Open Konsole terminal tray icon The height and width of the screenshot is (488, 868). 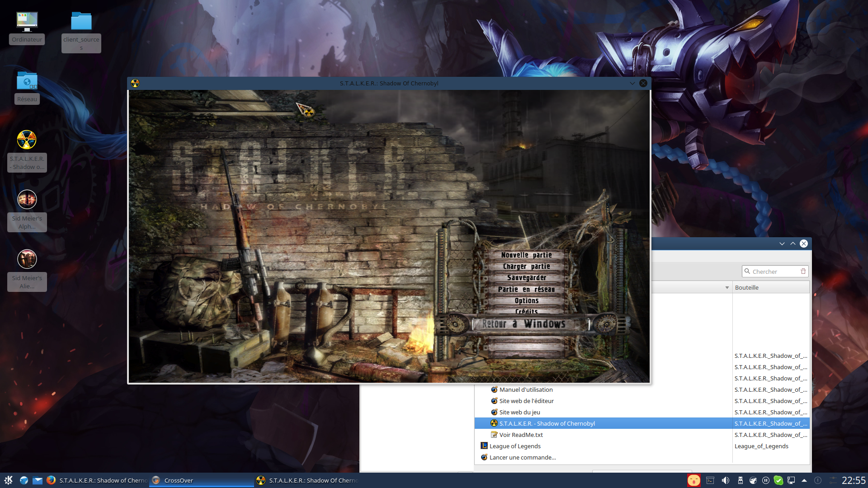(710, 480)
